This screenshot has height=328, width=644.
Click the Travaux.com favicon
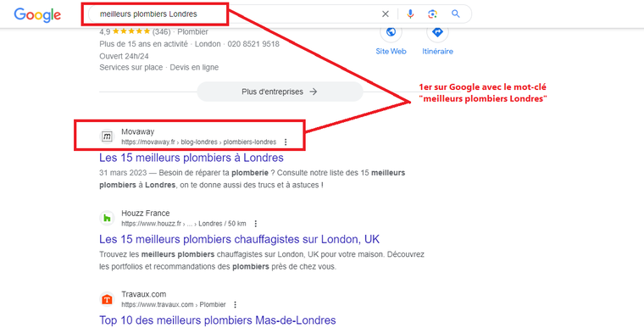108,299
